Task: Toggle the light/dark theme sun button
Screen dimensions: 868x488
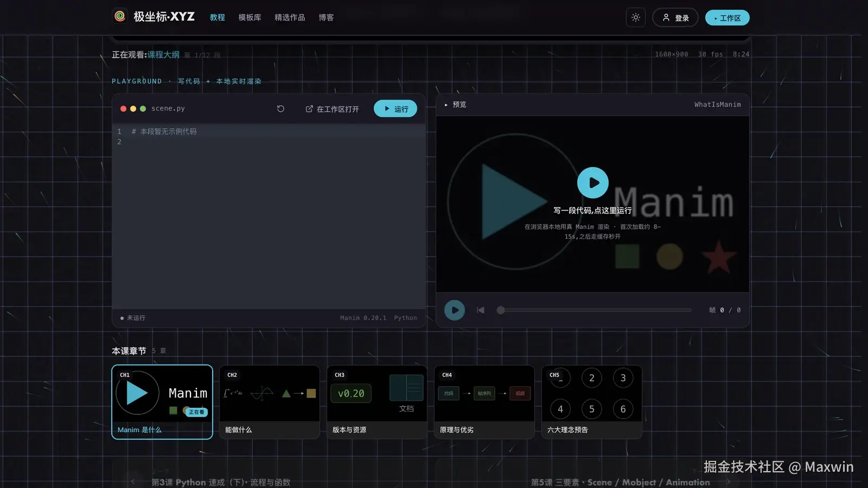Action: point(636,17)
